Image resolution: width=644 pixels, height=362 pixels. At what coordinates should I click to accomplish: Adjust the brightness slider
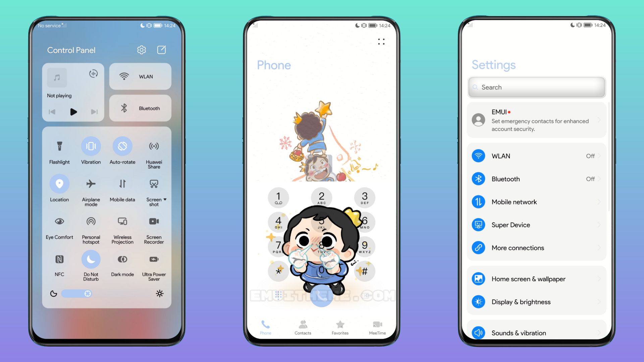click(x=87, y=293)
